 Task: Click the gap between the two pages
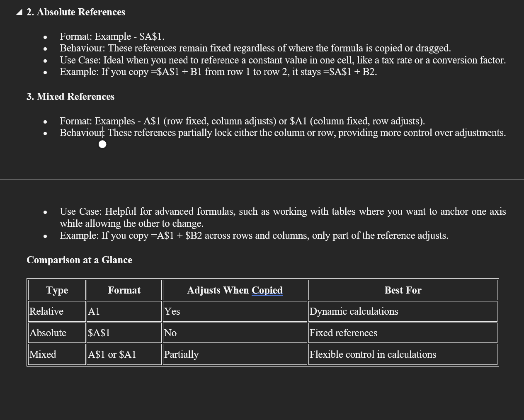[262, 174]
